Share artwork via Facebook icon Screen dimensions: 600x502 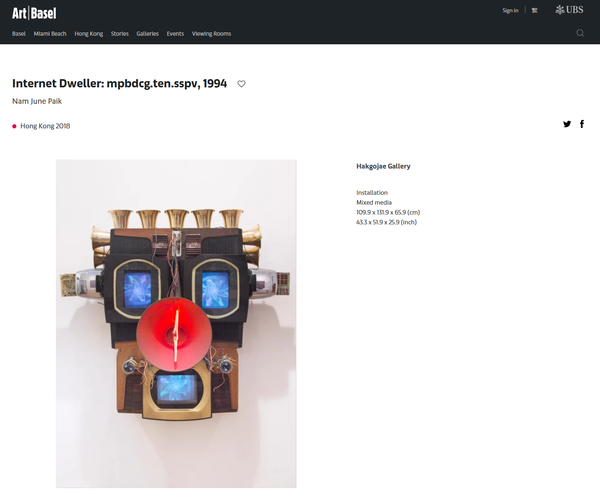pos(582,124)
